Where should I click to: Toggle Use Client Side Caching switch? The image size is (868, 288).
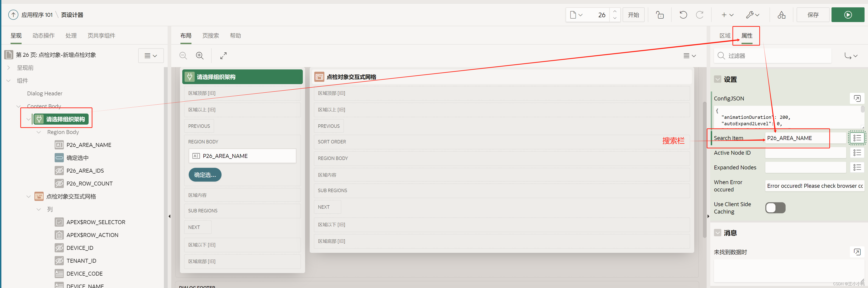tap(775, 208)
